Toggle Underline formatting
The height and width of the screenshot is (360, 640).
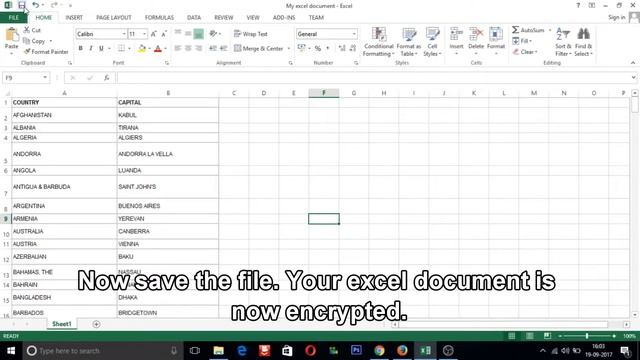pyautogui.click(x=101, y=48)
